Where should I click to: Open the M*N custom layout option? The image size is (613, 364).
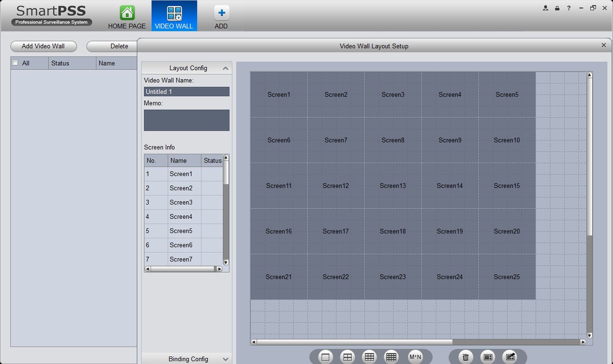point(415,357)
